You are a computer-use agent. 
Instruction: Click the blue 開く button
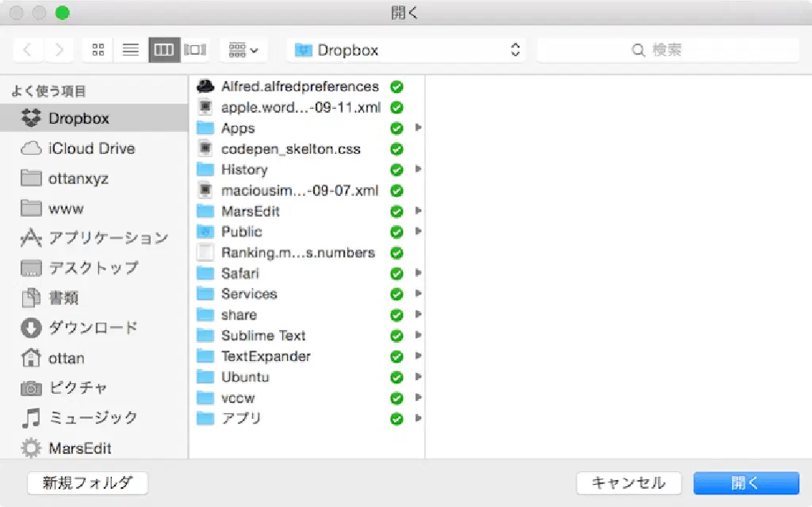(x=745, y=482)
